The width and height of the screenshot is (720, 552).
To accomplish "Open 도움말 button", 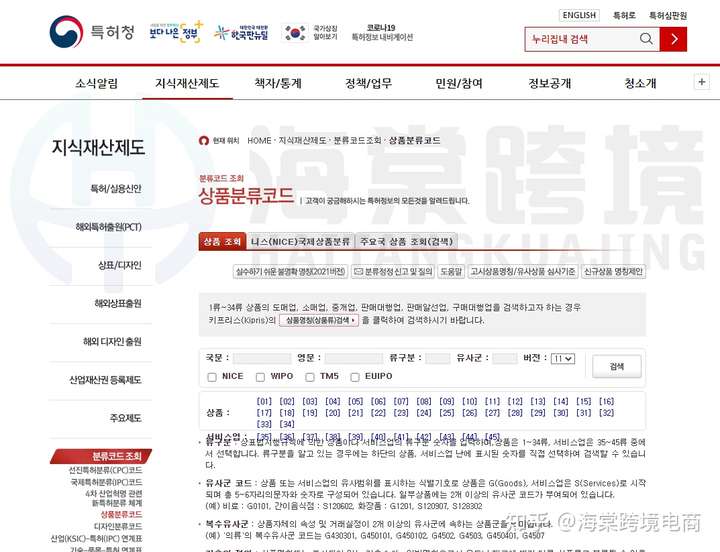I will [x=451, y=271].
